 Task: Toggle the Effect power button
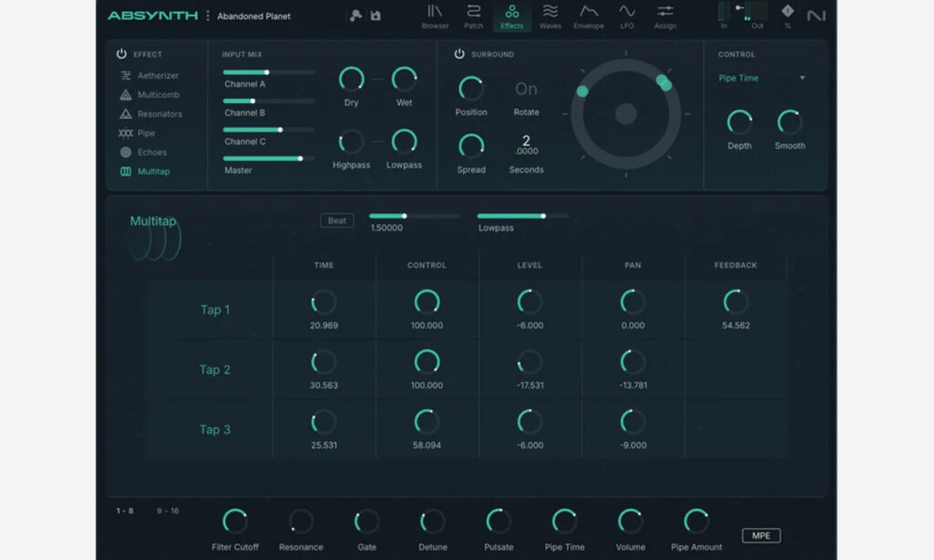pos(121,54)
